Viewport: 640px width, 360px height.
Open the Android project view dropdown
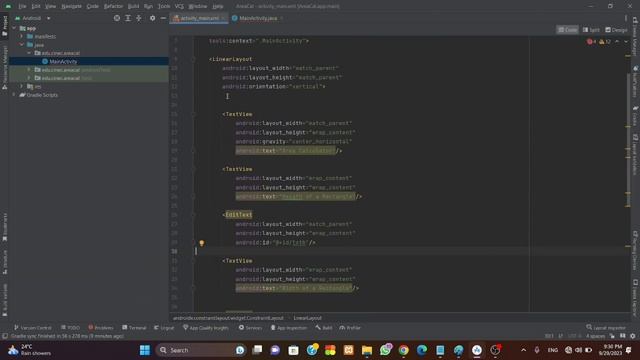[x=33, y=18]
